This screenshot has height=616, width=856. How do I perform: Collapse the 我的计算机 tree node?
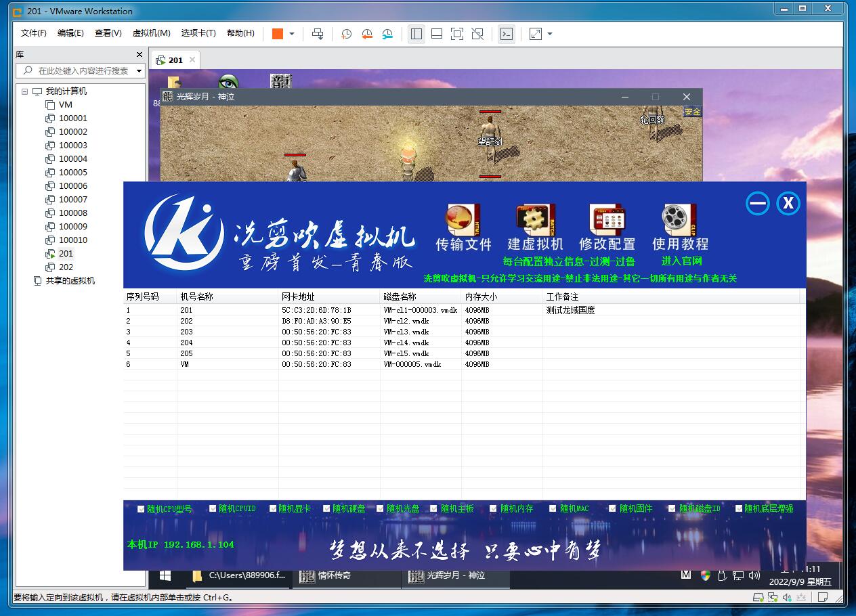[25, 91]
